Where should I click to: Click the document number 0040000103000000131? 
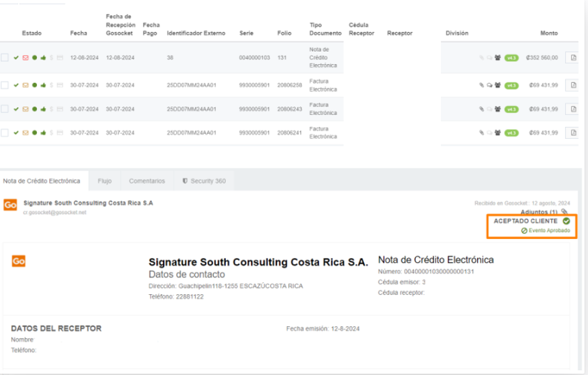pos(439,272)
